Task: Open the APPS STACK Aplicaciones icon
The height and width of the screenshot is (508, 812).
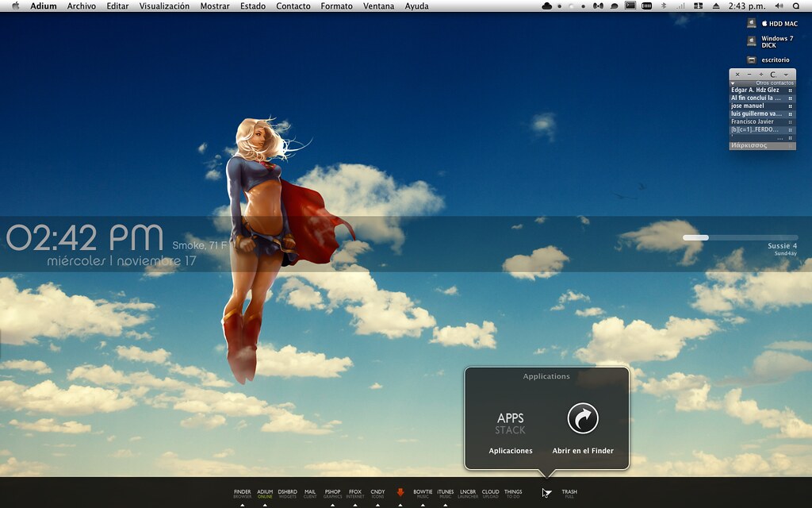Action: (511, 424)
